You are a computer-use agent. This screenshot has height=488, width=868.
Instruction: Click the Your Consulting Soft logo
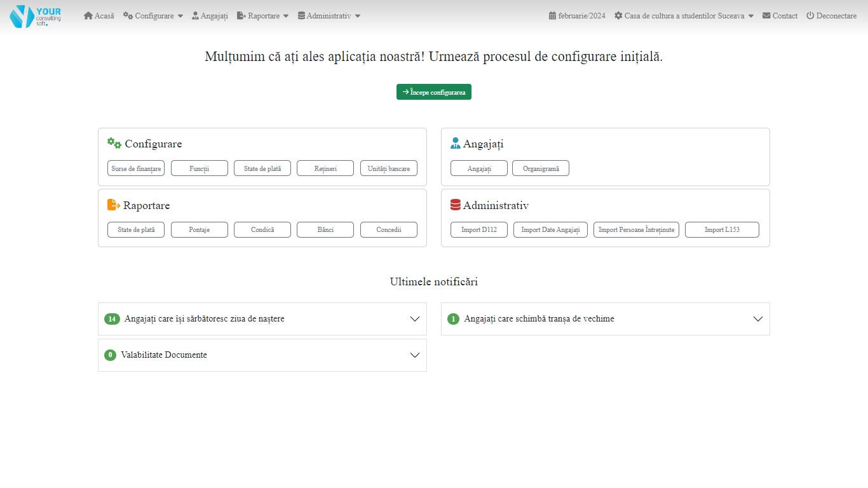tap(36, 16)
